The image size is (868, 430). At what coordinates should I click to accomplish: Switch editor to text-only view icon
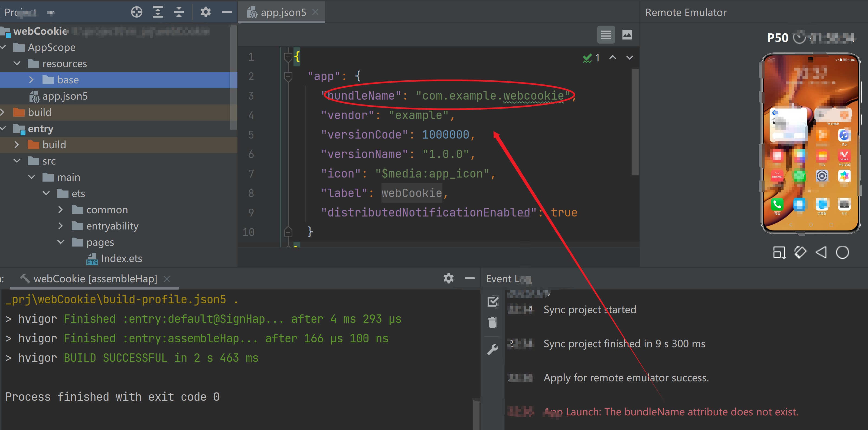click(x=606, y=35)
